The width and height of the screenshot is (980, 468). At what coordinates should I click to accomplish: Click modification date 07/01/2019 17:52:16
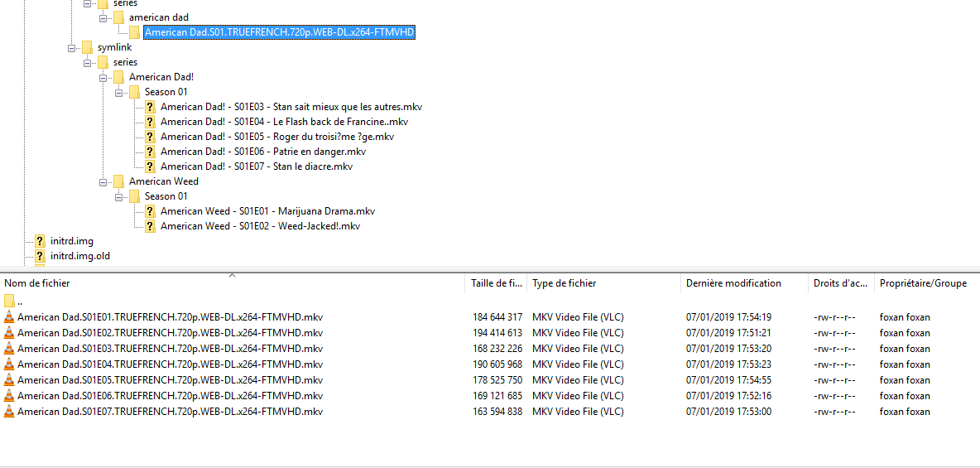(x=728, y=395)
